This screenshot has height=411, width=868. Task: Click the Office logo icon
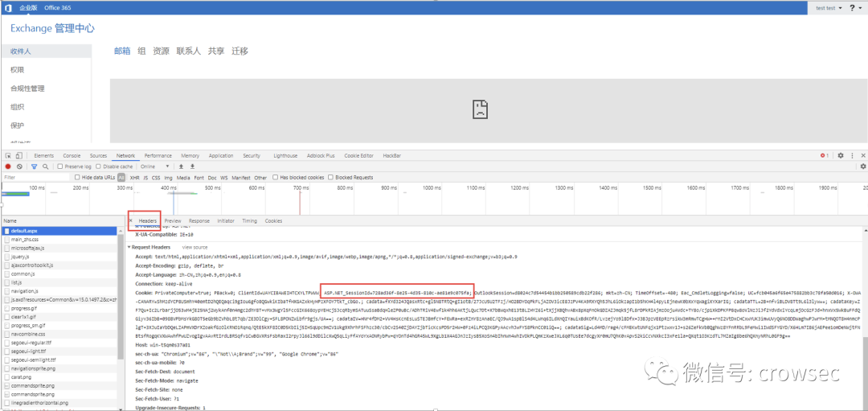tap(6, 8)
